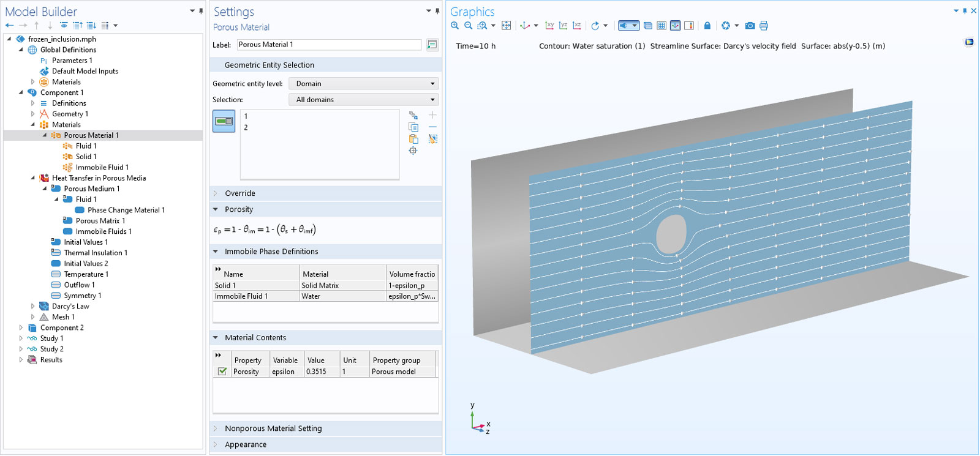980x456 pixels.
Task: Click the Zoom Extents icon
Action: tap(506, 26)
